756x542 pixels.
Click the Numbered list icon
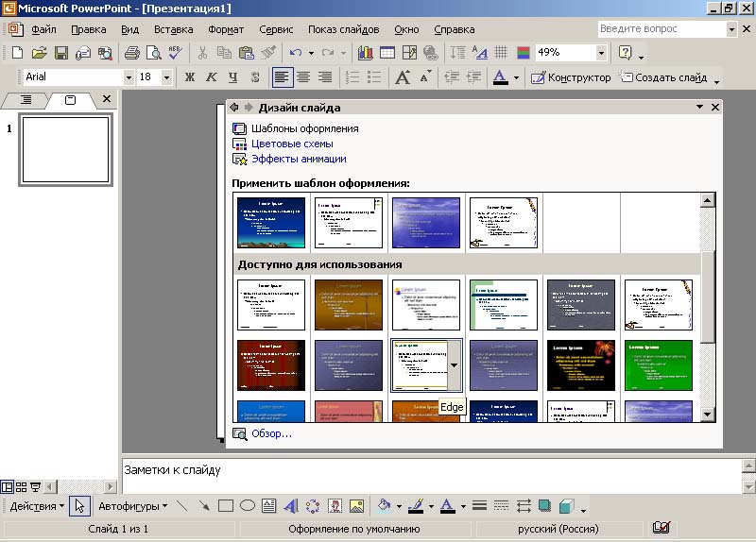tap(352, 77)
